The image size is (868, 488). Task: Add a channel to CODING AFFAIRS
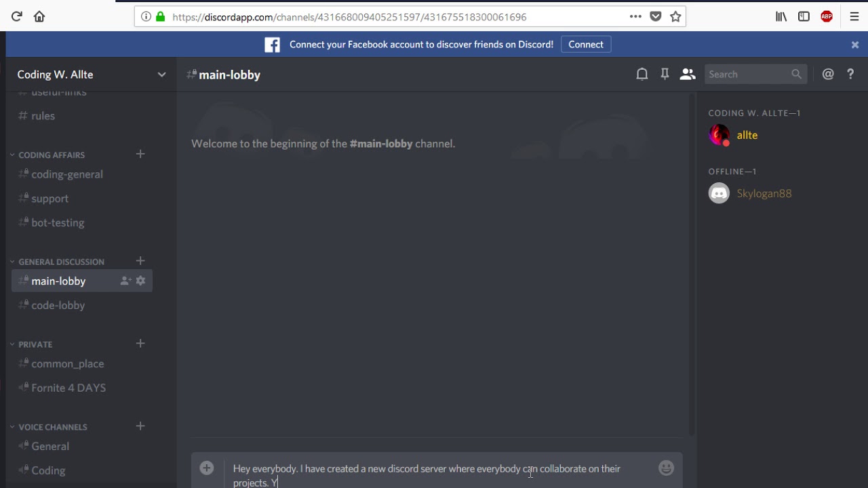click(x=140, y=154)
